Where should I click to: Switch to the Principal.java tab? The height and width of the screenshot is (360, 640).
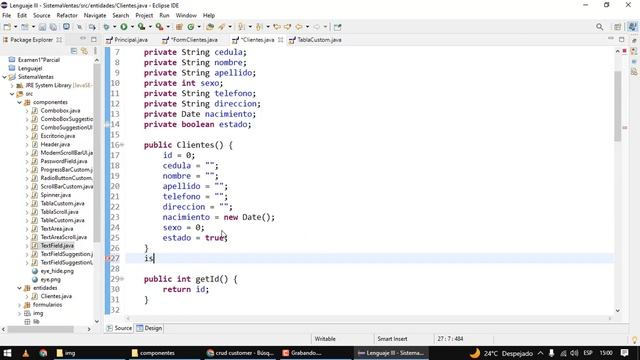click(127, 40)
